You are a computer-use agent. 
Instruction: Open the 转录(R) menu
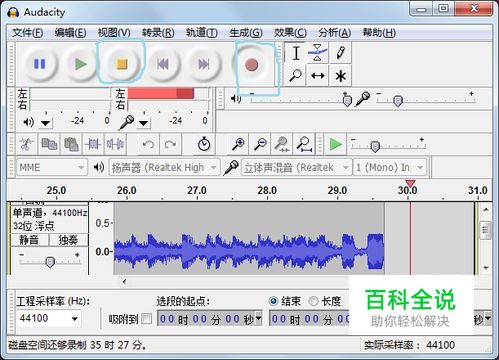pos(158,33)
